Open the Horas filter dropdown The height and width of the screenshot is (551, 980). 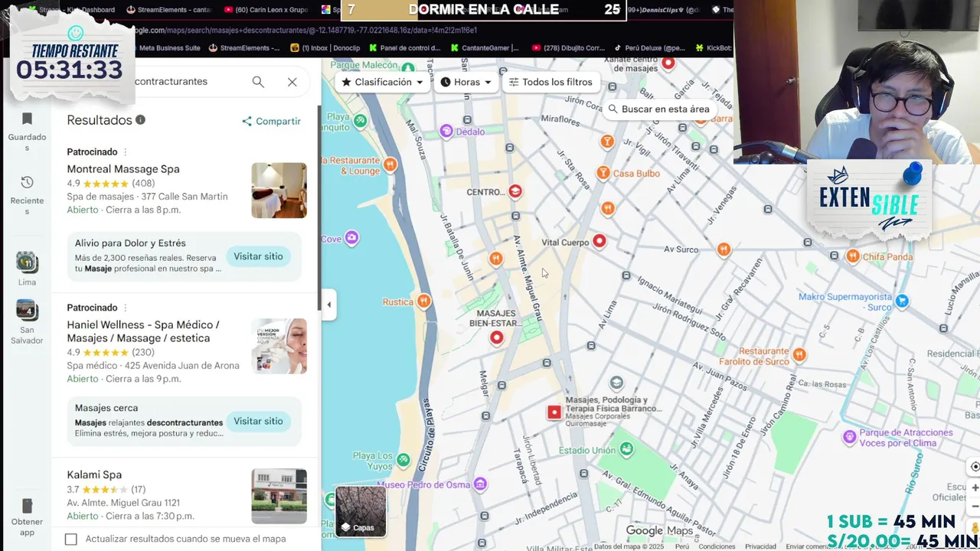[x=466, y=82]
